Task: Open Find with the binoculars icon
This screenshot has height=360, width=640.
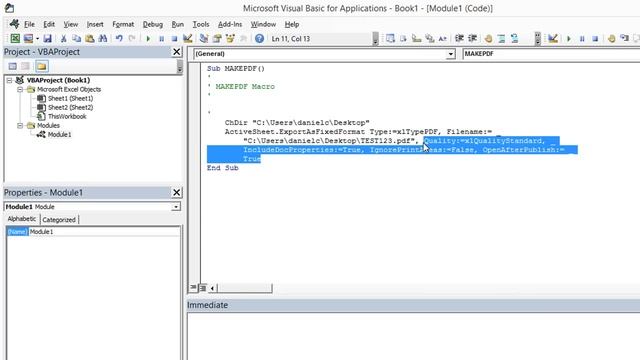Action: pyautogui.click(x=103, y=38)
